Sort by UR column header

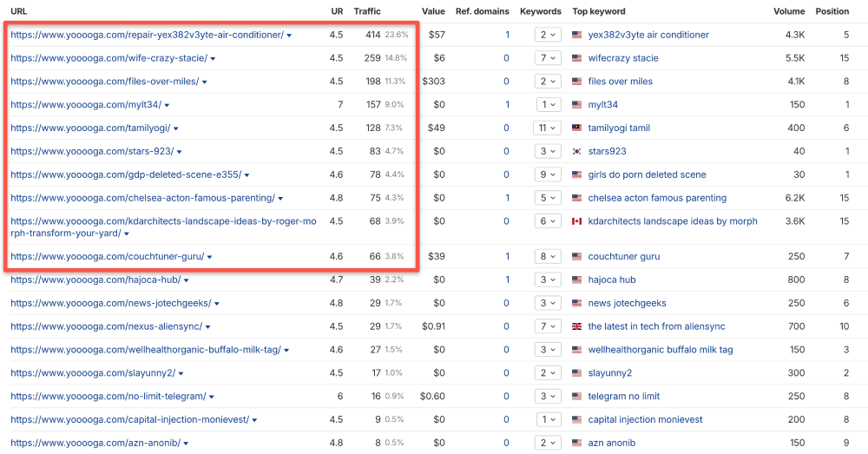pyautogui.click(x=337, y=11)
